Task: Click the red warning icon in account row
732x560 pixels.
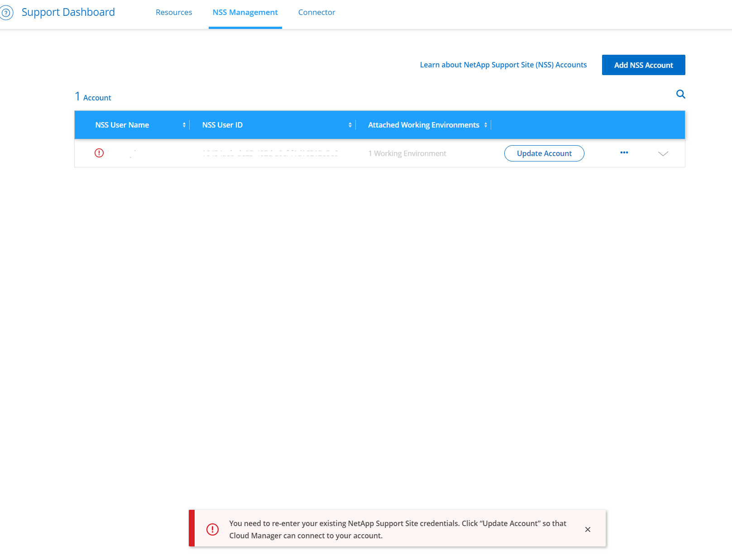Action: 99,153
